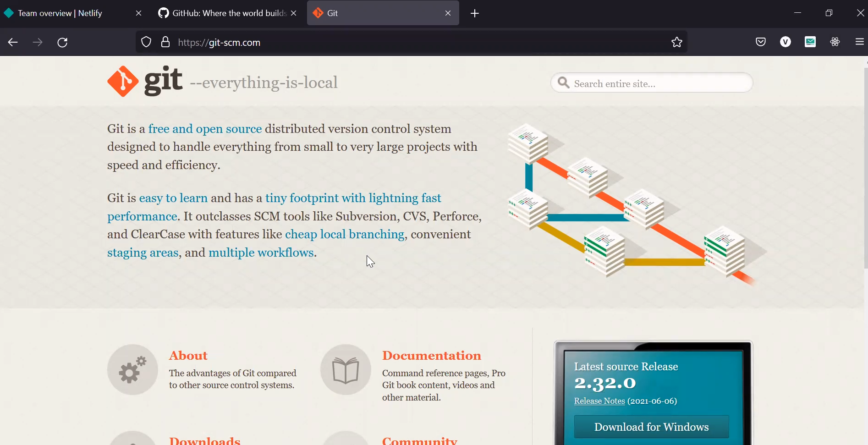Click the git logo in header
The image size is (868, 445).
tap(145, 81)
